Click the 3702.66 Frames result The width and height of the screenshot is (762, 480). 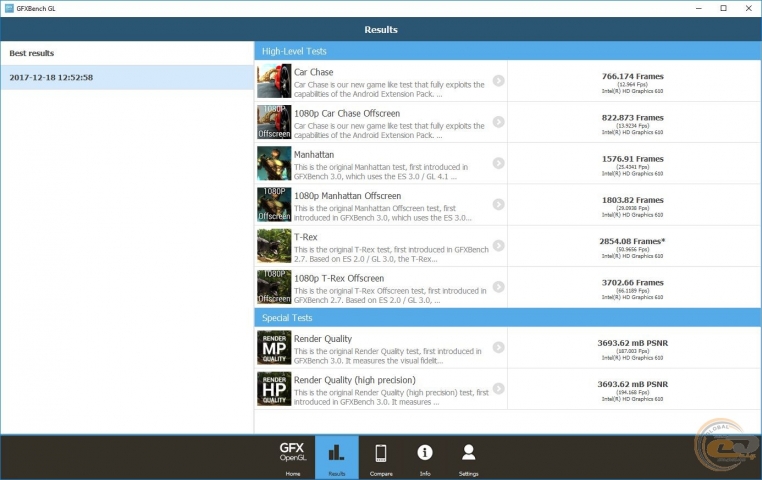tap(632, 283)
